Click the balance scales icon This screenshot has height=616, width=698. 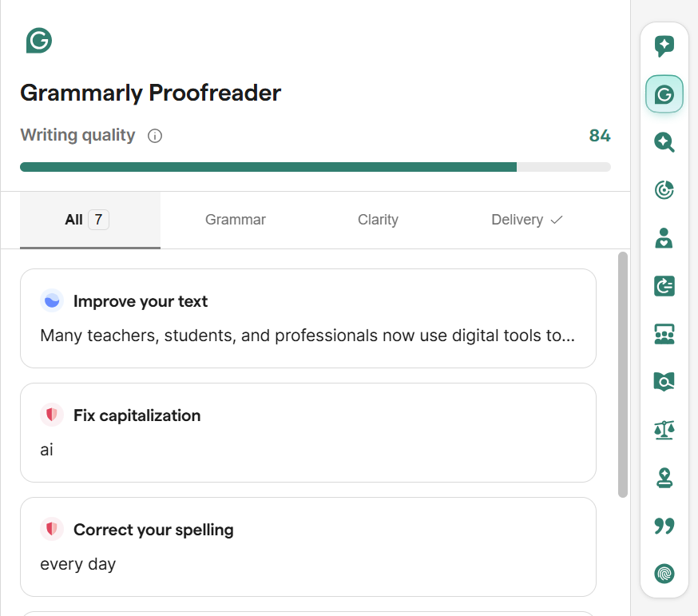pyautogui.click(x=664, y=430)
